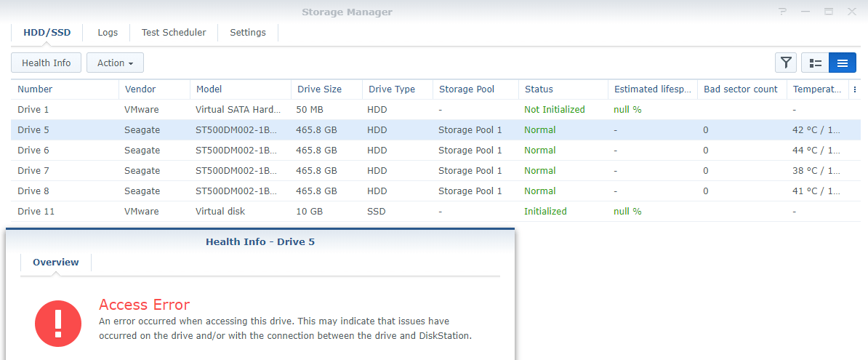
Task: Click the Health Info button
Action: [x=47, y=63]
